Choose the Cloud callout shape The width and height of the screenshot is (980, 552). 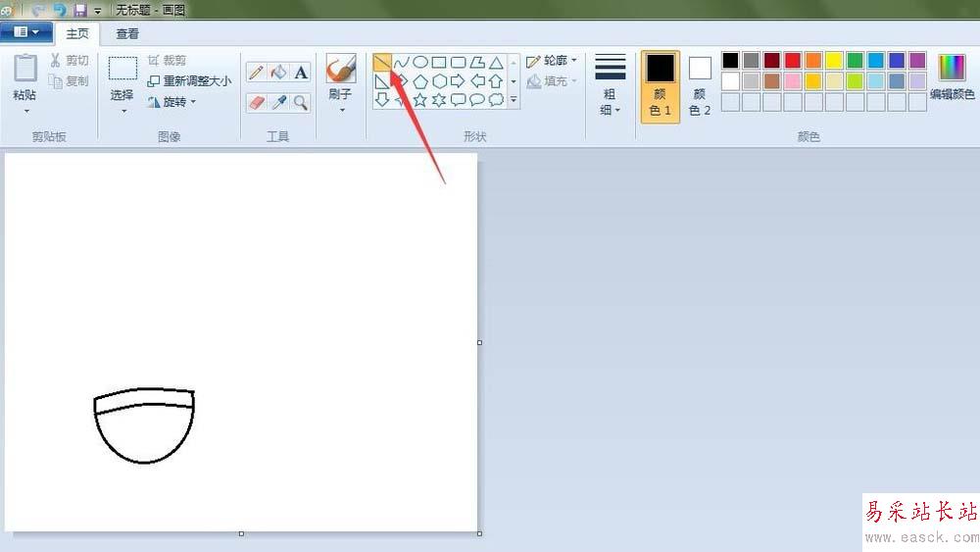pyautogui.click(x=496, y=99)
